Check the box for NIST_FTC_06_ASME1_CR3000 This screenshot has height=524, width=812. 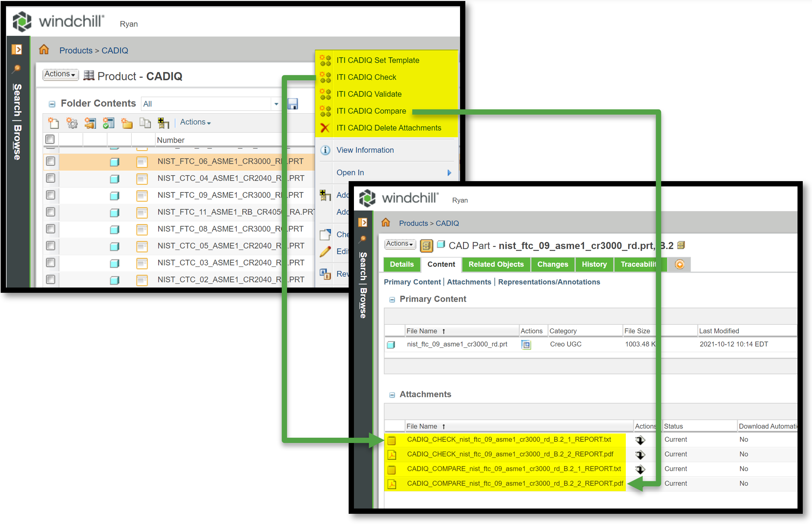[50, 161]
